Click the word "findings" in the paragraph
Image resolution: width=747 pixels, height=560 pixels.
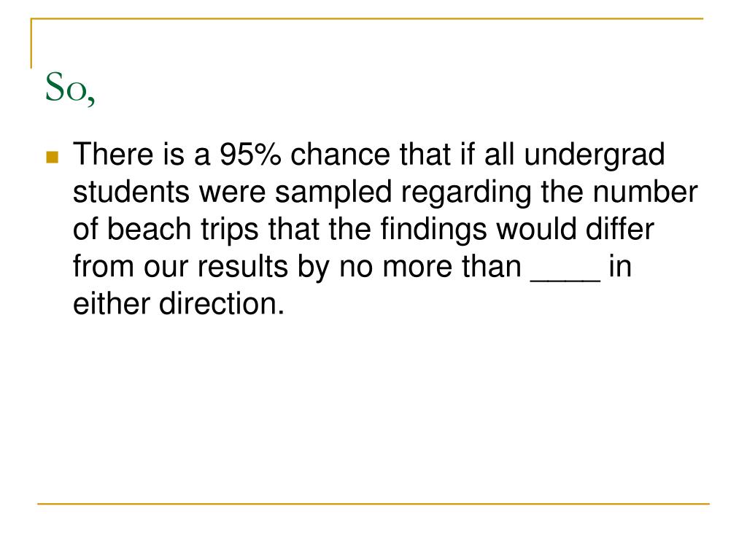(433, 231)
